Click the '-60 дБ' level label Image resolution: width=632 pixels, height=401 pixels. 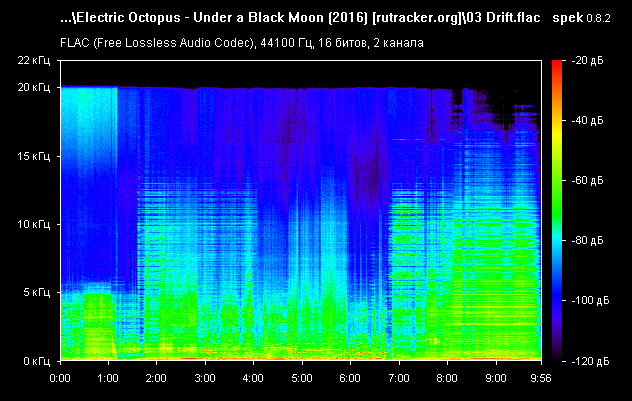pyautogui.click(x=587, y=180)
